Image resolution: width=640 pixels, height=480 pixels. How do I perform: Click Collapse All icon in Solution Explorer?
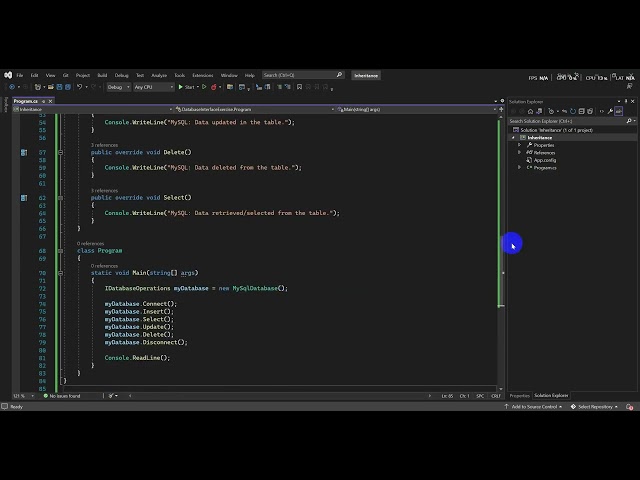[x=582, y=111]
